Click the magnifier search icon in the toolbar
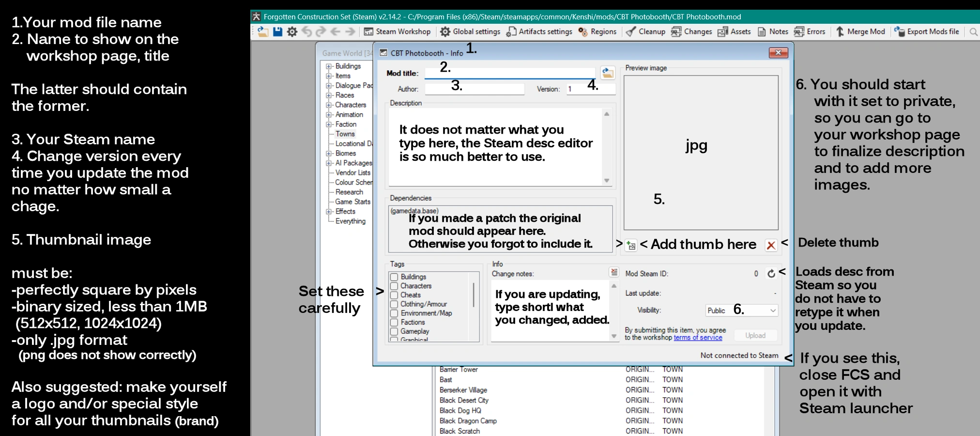The width and height of the screenshot is (980, 436). (x=973, y=32)
